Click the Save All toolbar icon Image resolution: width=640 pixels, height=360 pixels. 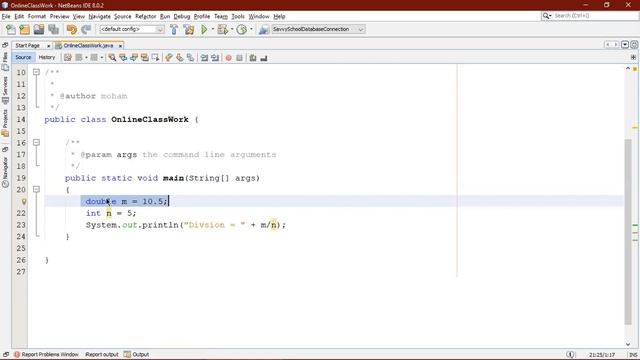point(53,29)
